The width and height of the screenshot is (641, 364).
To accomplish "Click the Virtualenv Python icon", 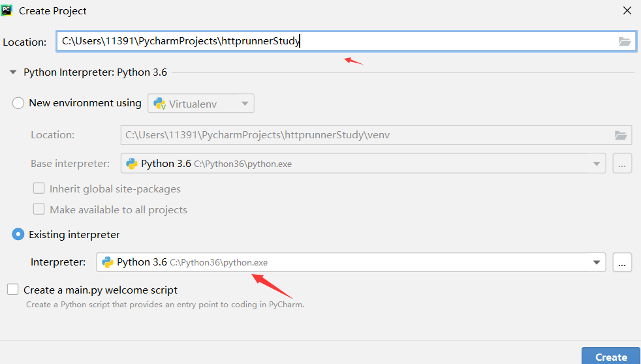I will [159, 104].
